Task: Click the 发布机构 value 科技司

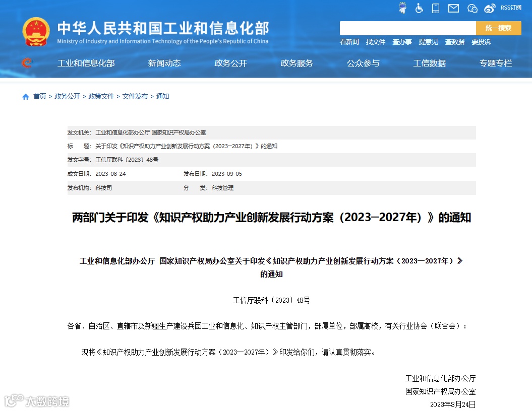Action: click(103, 188)
